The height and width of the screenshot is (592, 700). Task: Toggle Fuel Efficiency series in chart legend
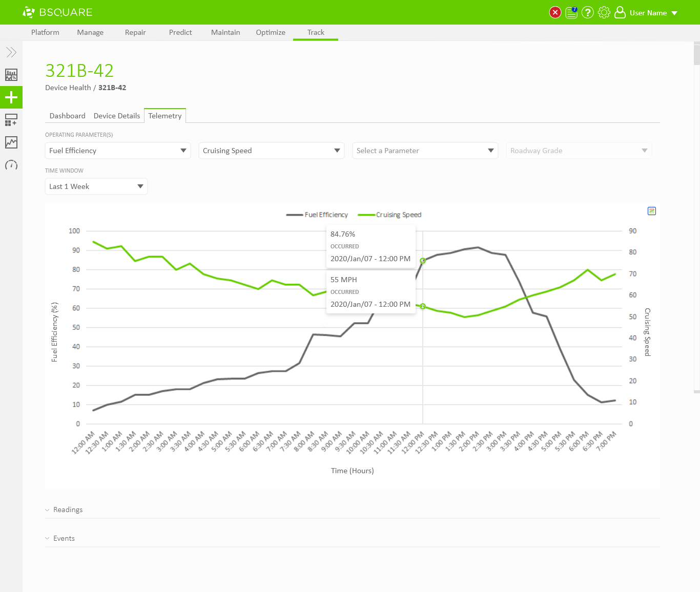pos(317,215)
